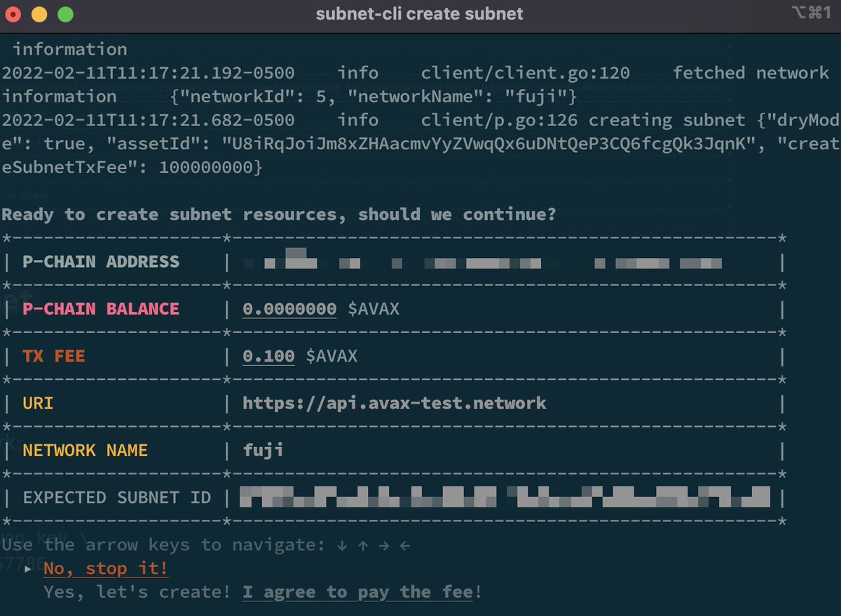This screenshot has height=616, width=841.
Task: Click the 'fuji' network name value
Action: coord(264,450)
